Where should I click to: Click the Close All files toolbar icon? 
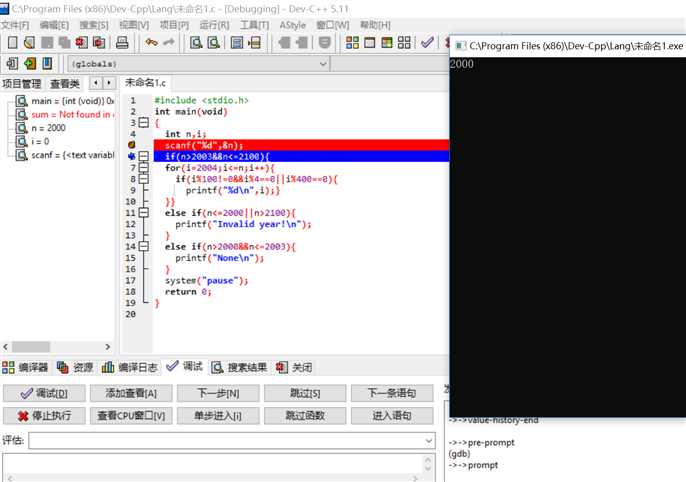coord(99,42)
